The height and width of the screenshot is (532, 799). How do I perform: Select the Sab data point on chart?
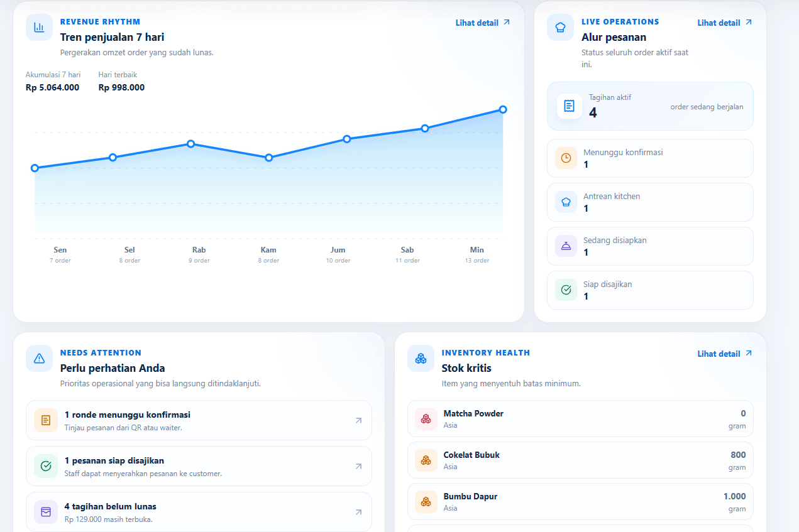(x=425, y=128)
